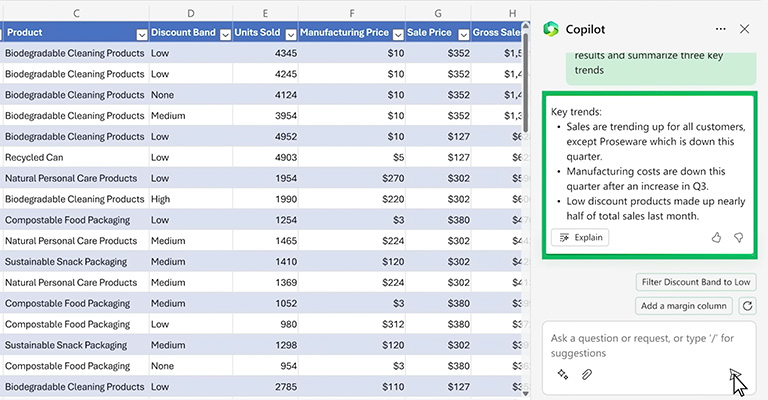768x400 pixels.
Task: Give thumbs up to Copilot response
Action: pyautogui.click(x=716, y=238)
